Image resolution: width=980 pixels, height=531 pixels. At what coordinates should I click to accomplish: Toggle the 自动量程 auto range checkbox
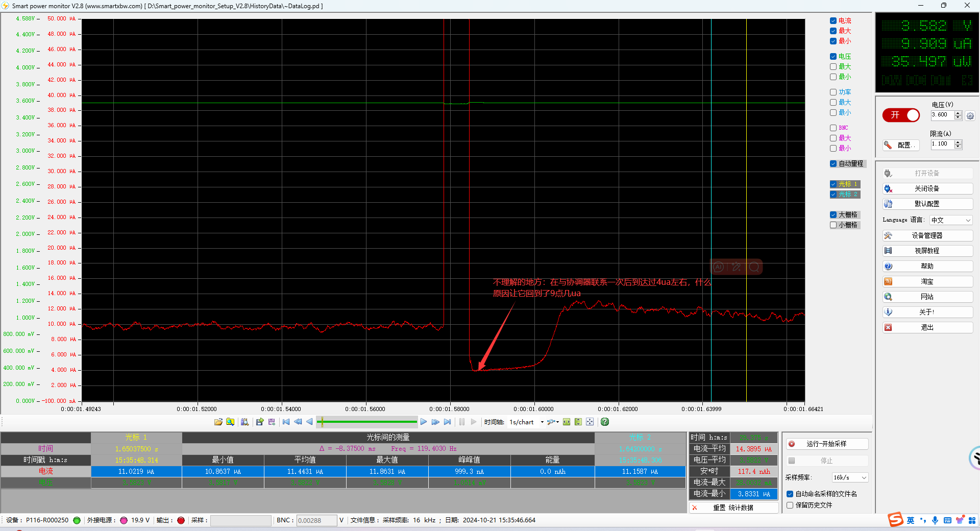point(833,164)
